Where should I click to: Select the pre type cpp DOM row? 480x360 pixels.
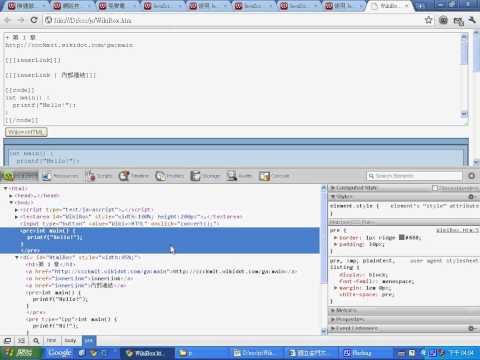coord(71,319)
